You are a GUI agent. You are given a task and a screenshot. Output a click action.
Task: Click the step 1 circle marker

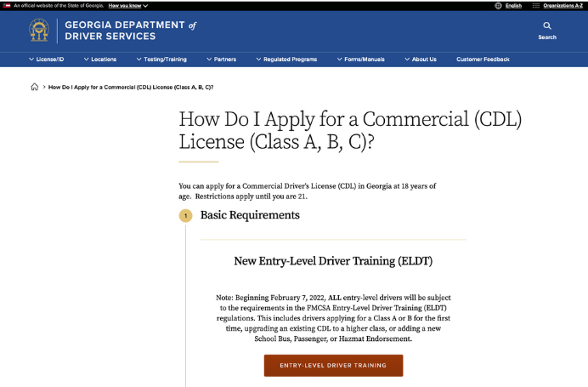tap(185, 216)
